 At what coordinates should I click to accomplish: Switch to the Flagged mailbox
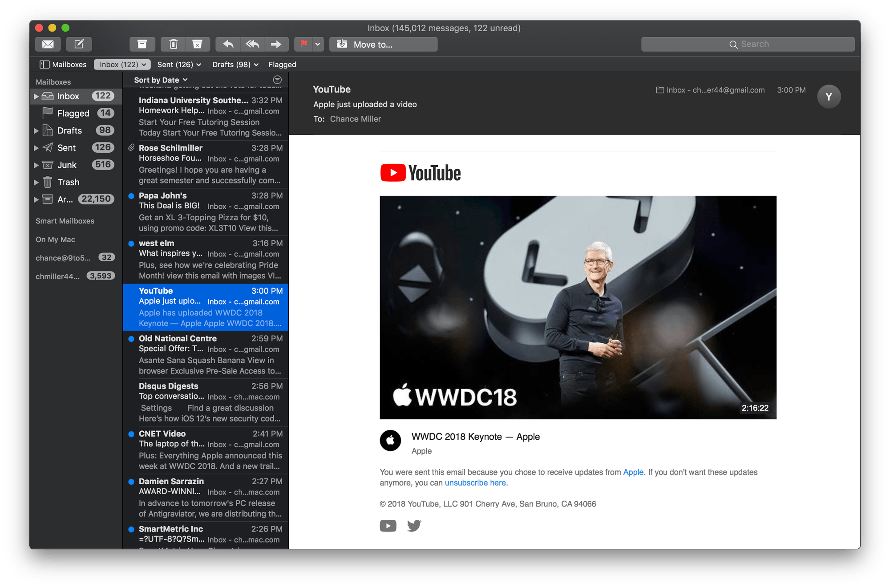click(73, 113)
